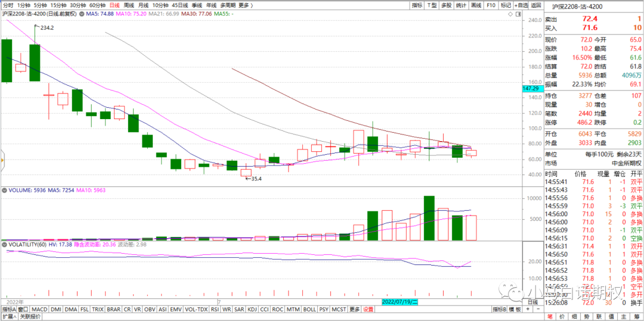This screenshot has height=321, width=644.
Task: Click the round icon after 日线前复权 title
Action: pyautogui.click(x=82, y=13)
